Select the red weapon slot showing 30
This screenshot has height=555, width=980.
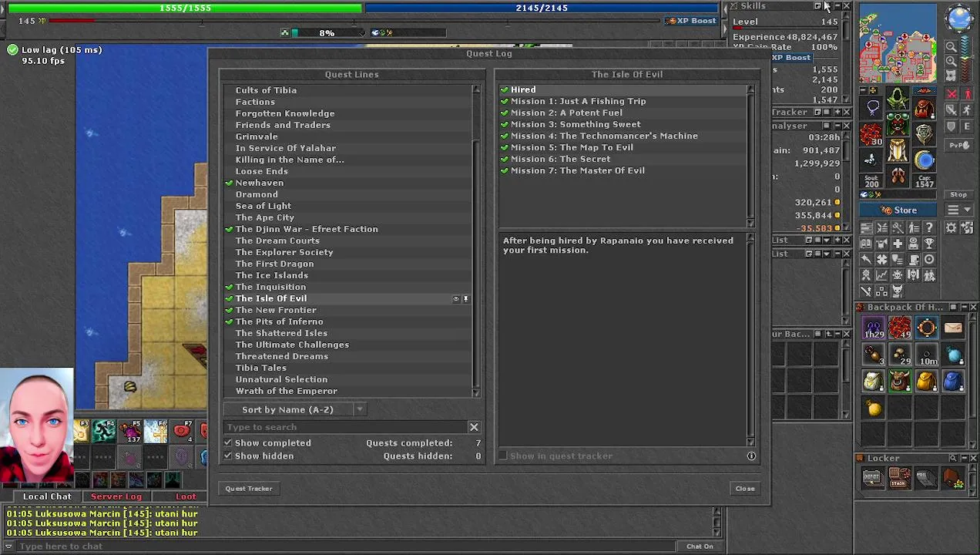coord(871,134)
